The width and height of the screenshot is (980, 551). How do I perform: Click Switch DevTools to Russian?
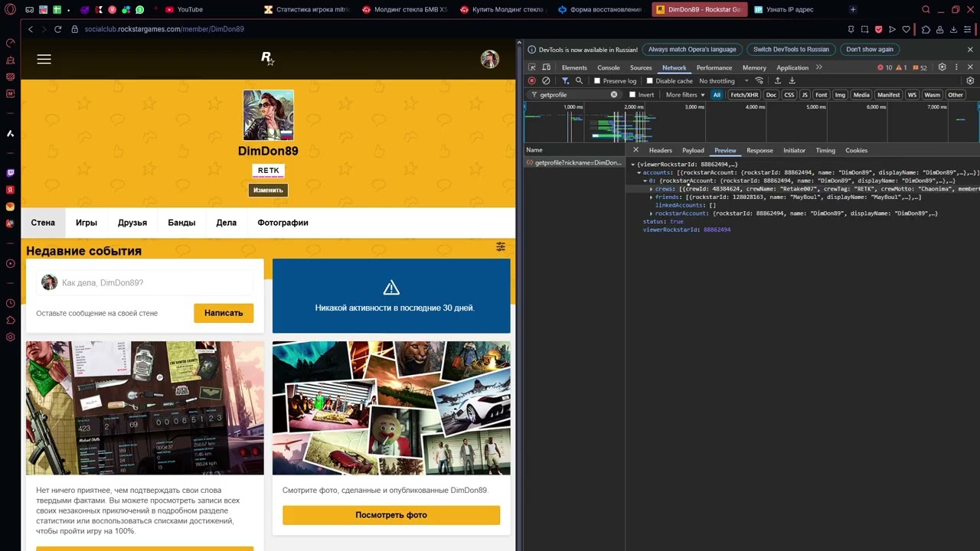pos(791,50)
